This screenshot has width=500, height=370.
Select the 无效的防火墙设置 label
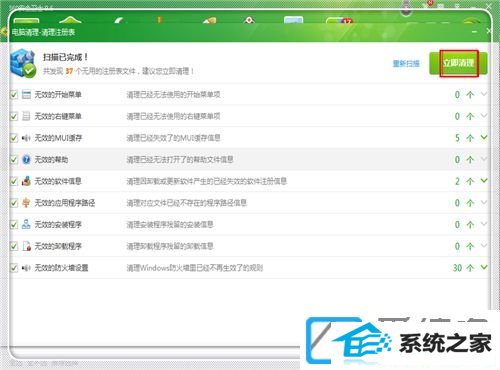pyautogui.click(x=61, y=268)
